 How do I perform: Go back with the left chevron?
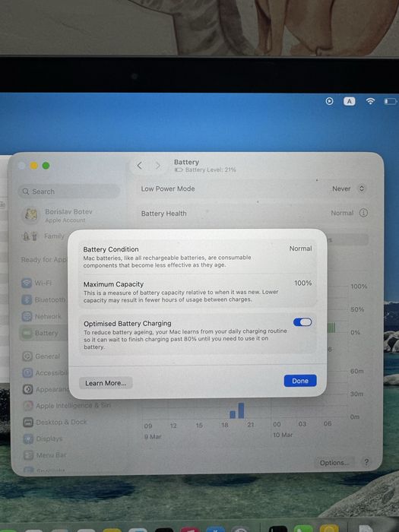coord(139,166)
